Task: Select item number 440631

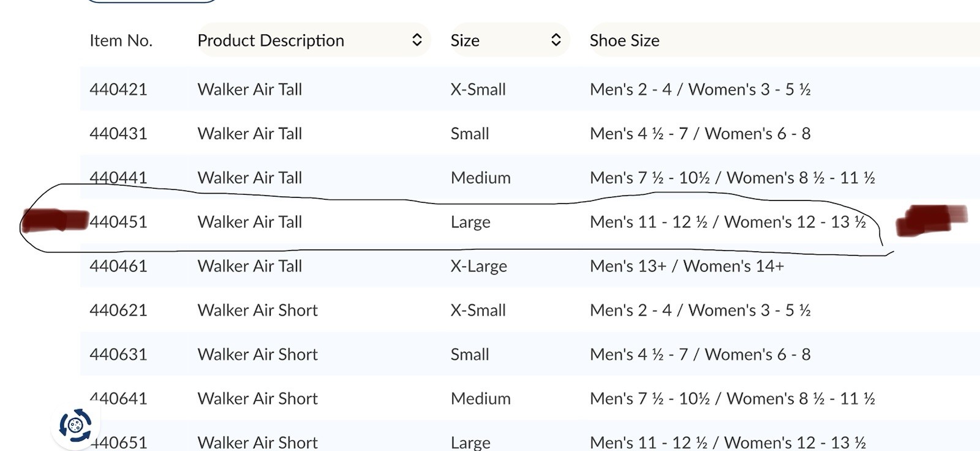Action: [x=118, y=354]
